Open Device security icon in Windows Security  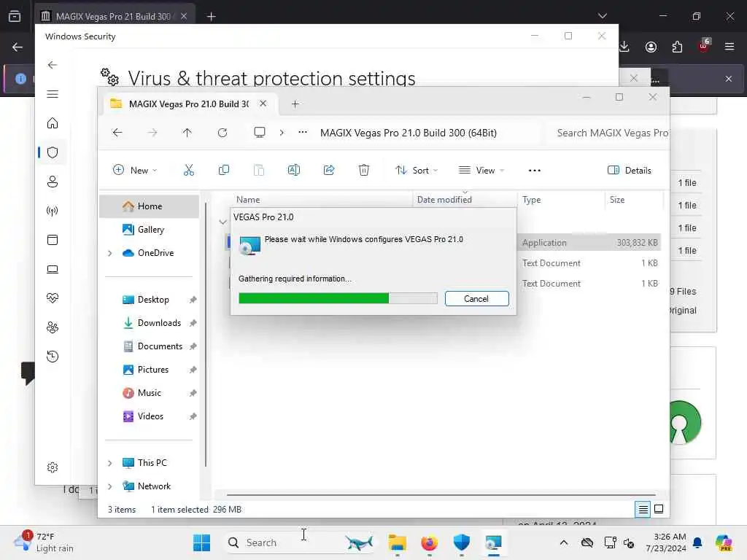pyautogui.click(x=53, y=269)
